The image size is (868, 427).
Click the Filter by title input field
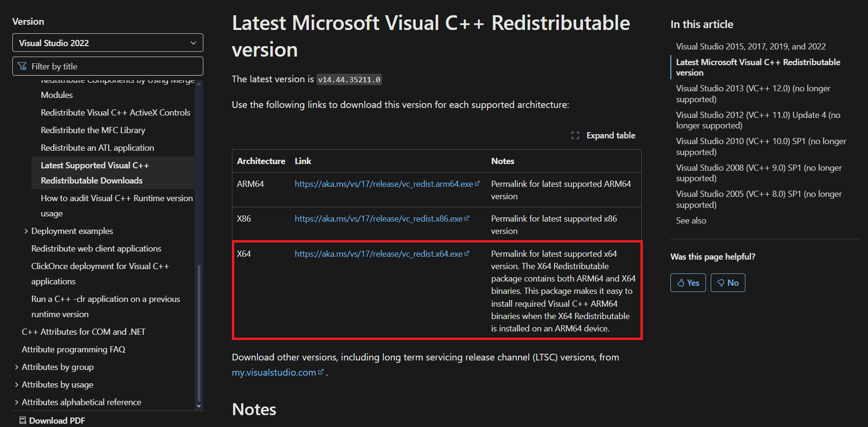[108, 66]
